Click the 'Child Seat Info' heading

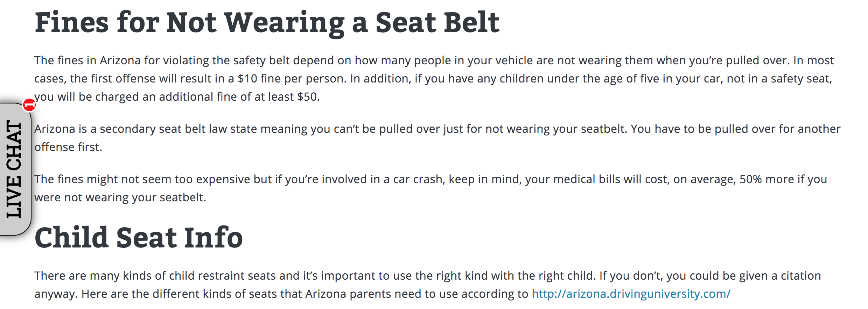click(x=139, y=238)
